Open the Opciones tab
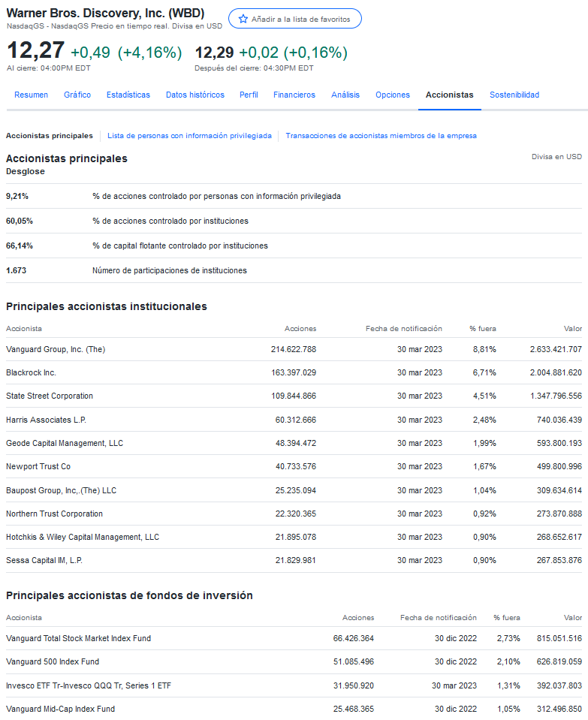 (393, 95)
